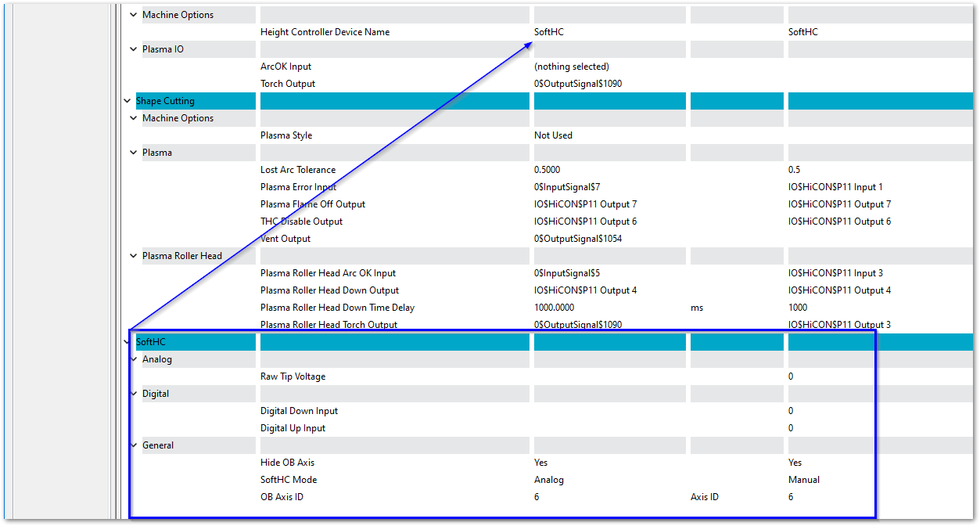Image resolution: width=980 pixels, height=526 pixels.
Task: Click the THC Disable Output value cell
Action: tap(585, 222)
